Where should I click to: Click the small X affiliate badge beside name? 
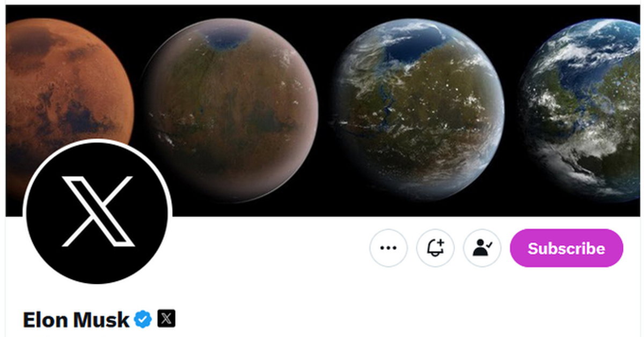point(166,319)
